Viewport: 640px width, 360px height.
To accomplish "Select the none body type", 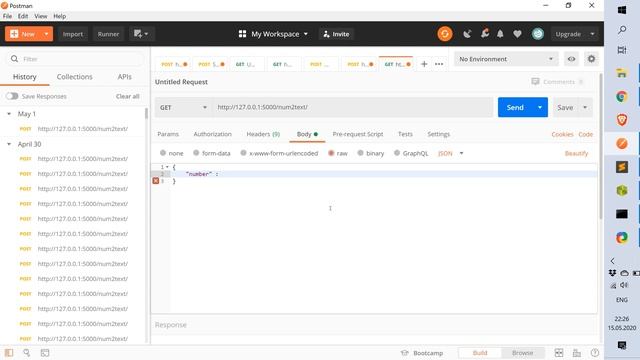I will pyautogui.click(x=163, y=153).
